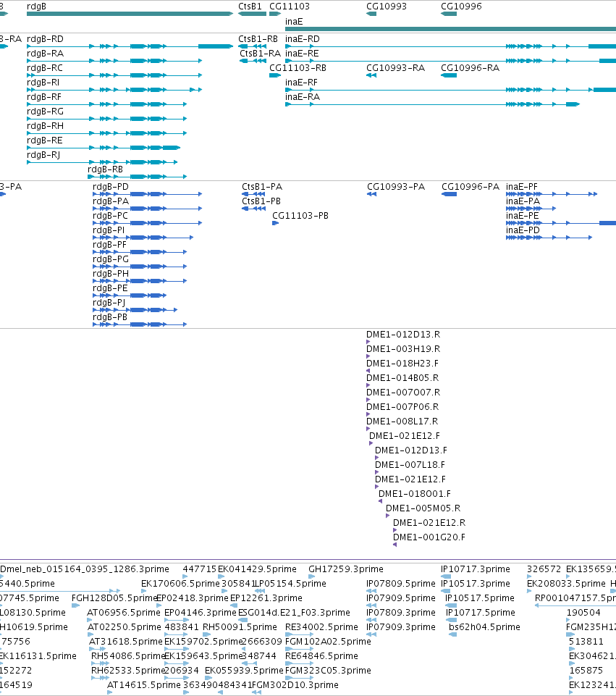The width and height of the screenshot is (616, 696).
Task: Open the inaE-RA transcript label
Action: (x=303, y=97)
